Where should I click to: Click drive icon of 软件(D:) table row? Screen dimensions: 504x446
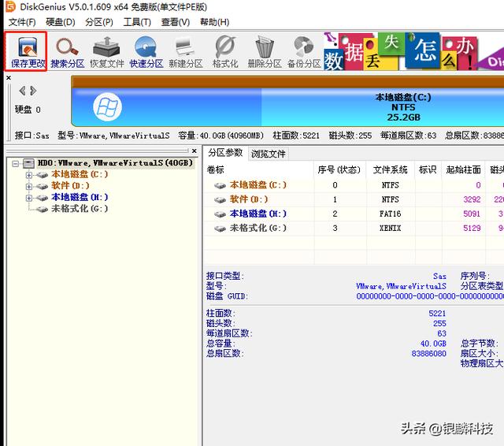click(x=220, y=200)
